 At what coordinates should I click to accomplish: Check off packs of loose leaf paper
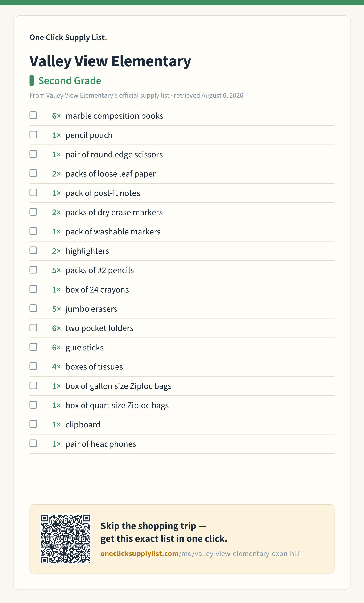pos(33,173)
